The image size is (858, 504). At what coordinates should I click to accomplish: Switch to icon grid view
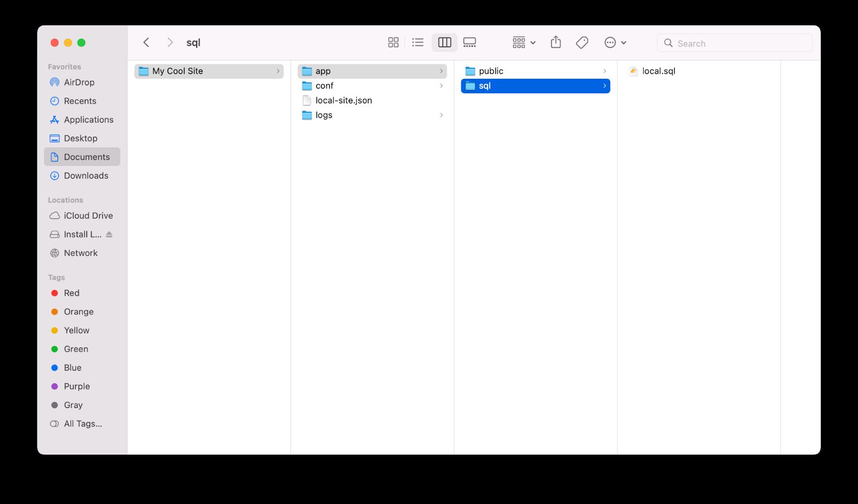393,42
